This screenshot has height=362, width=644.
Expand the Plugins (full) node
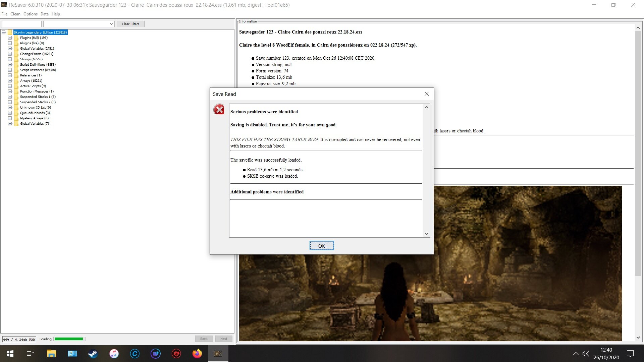[10, 38]
